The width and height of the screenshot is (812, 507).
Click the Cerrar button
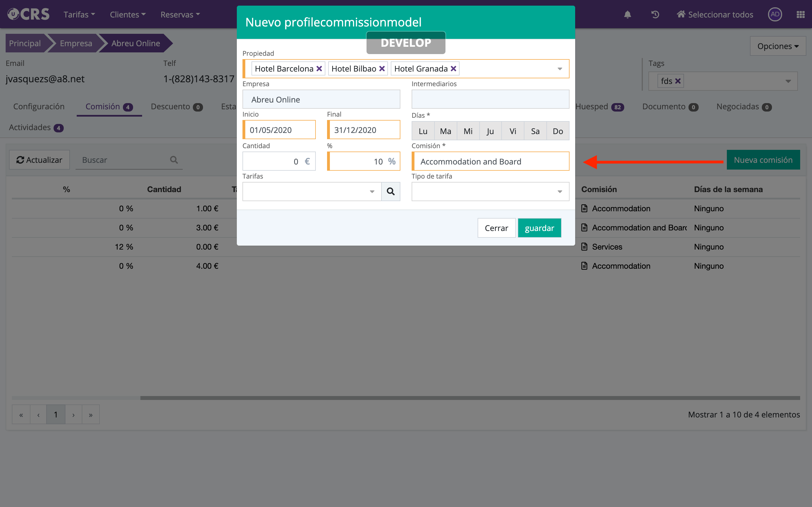coord(496,228)
